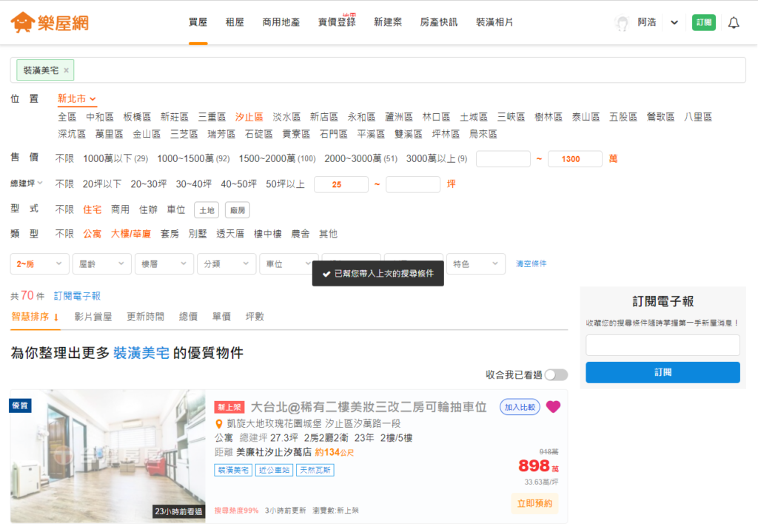Click the 裝潢美宅 tag on the listing
Image resolution: width=758 pixels, height=532 pixels.
(233, 470)
